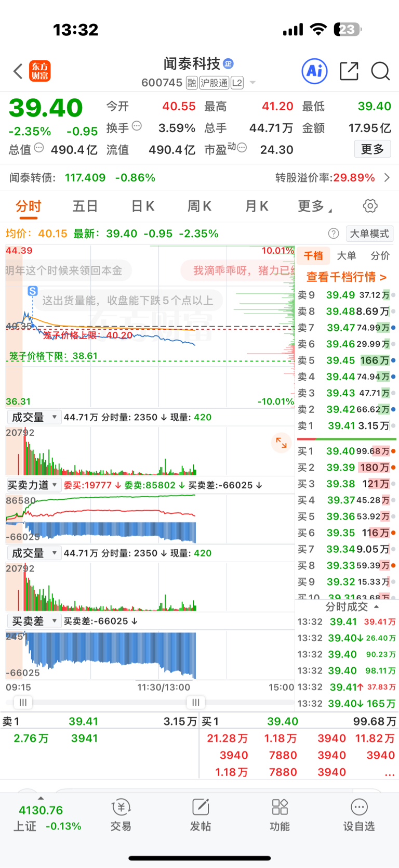
Task: Tap the comment bubble 这出货量能
Action: click(127, 300)
